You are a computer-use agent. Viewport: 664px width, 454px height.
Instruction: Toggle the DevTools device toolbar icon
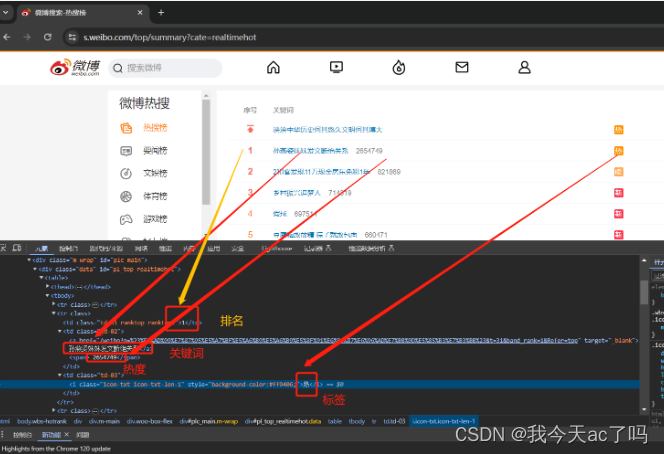[17, 248]
